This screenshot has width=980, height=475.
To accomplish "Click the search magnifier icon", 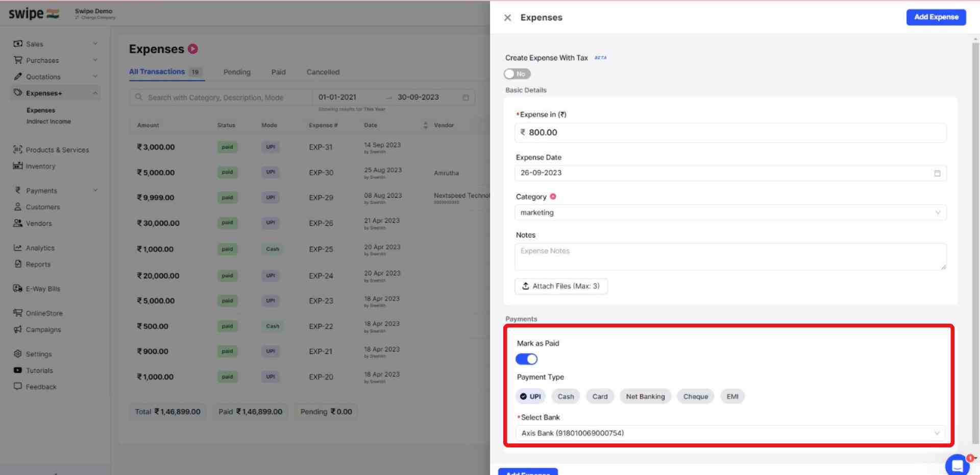I will click(139, 97).
